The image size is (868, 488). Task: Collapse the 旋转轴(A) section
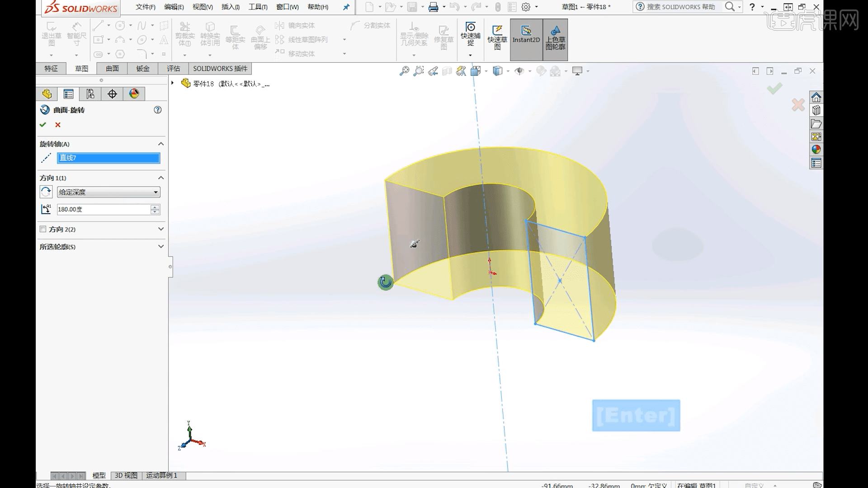click(161, 144)
